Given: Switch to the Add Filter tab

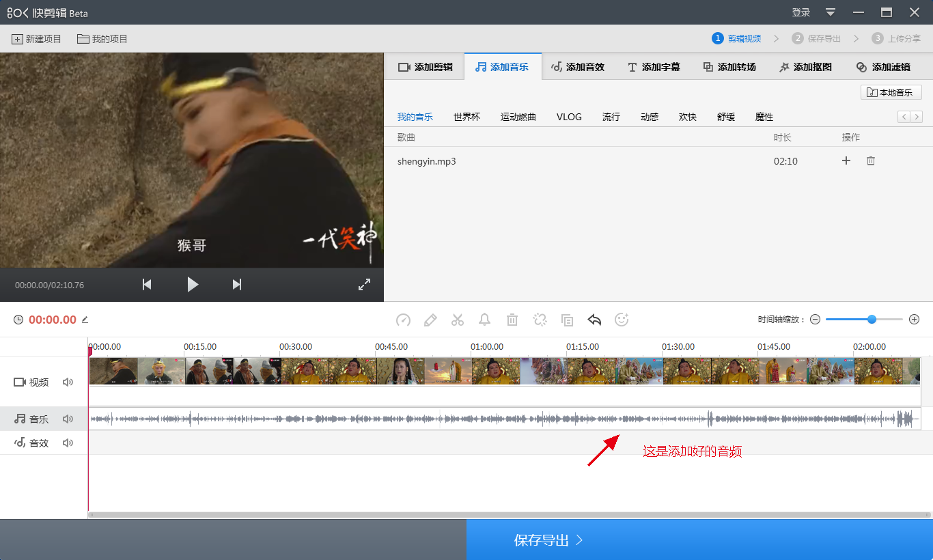Looking at the screenshot, I should click(883, 67).
